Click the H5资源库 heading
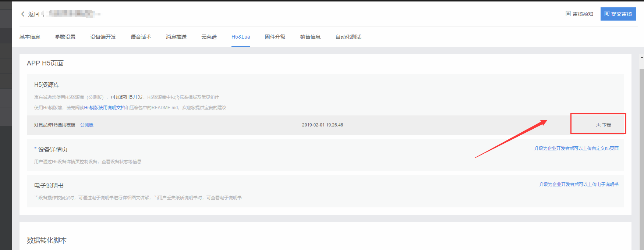Viewport: 644px width, 250px height. coord(47,85)
